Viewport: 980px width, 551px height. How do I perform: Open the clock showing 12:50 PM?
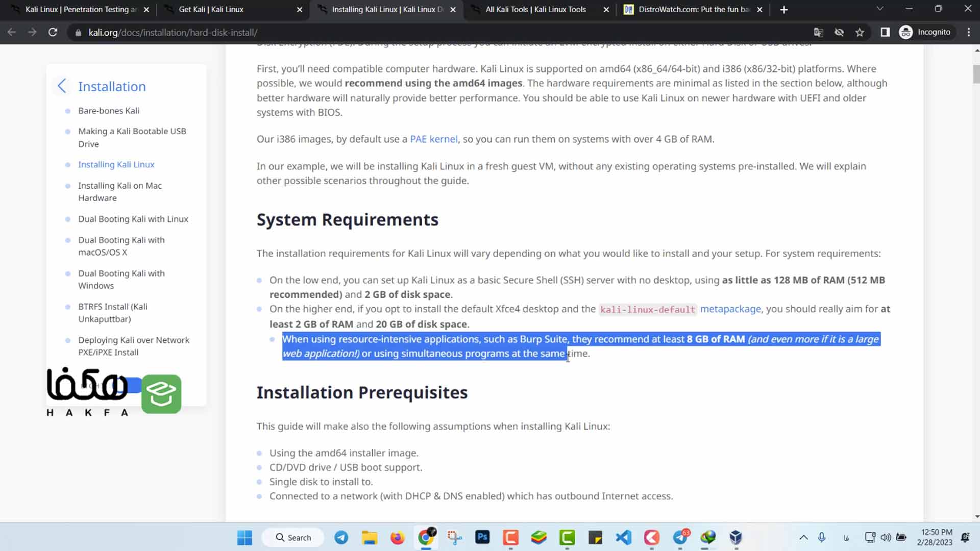935,537
